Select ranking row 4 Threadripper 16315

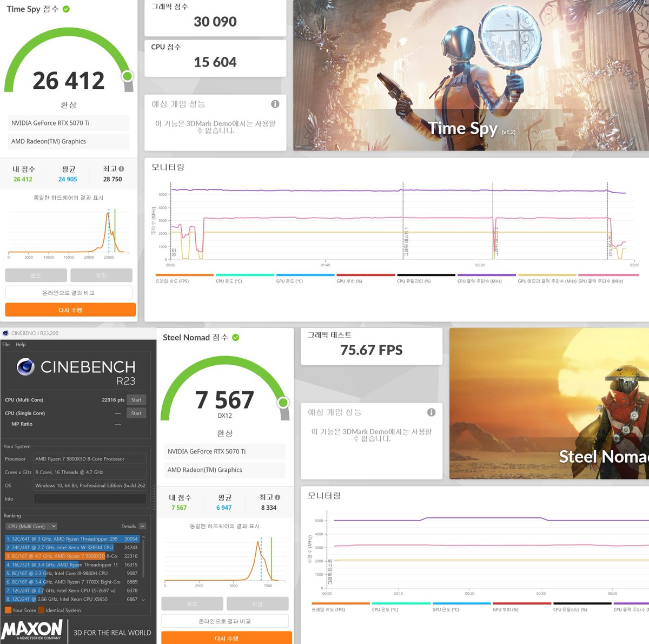click(72, 565)
